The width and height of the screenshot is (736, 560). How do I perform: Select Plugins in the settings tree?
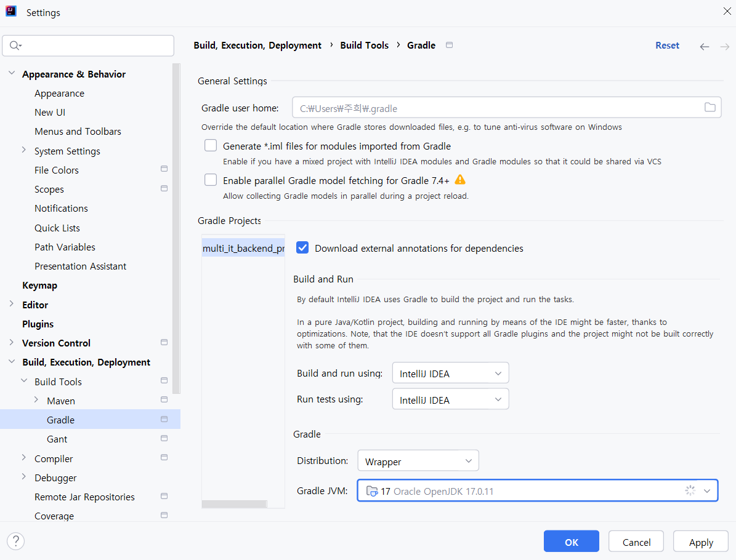(38, 324)
